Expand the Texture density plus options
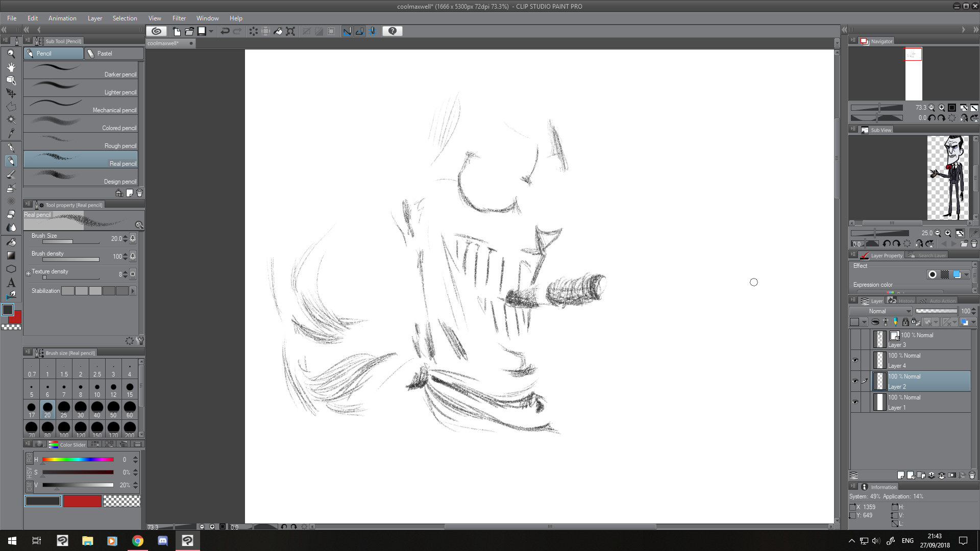Viewport: 980px width, 551px height. tap(29, 274)
